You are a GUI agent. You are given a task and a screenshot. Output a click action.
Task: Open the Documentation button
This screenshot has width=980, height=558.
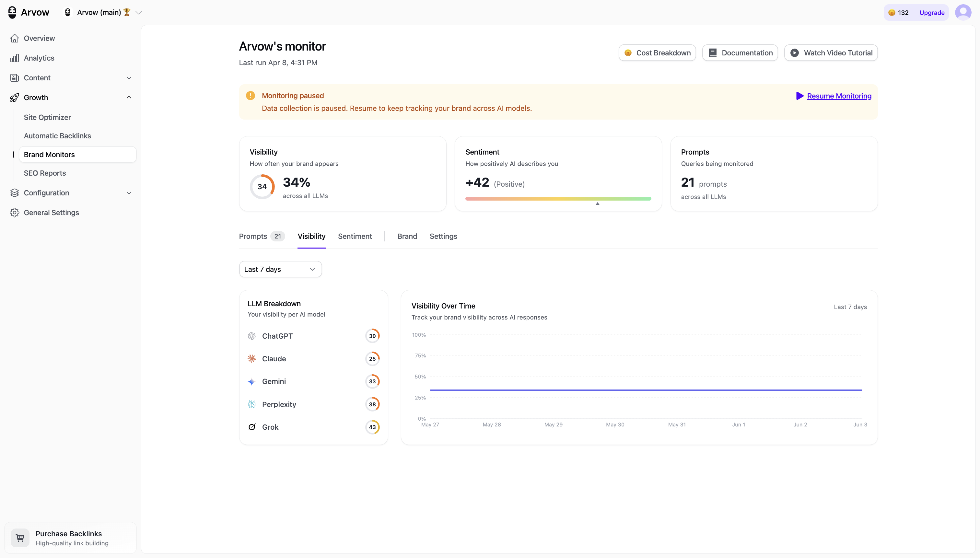(740, 53)
